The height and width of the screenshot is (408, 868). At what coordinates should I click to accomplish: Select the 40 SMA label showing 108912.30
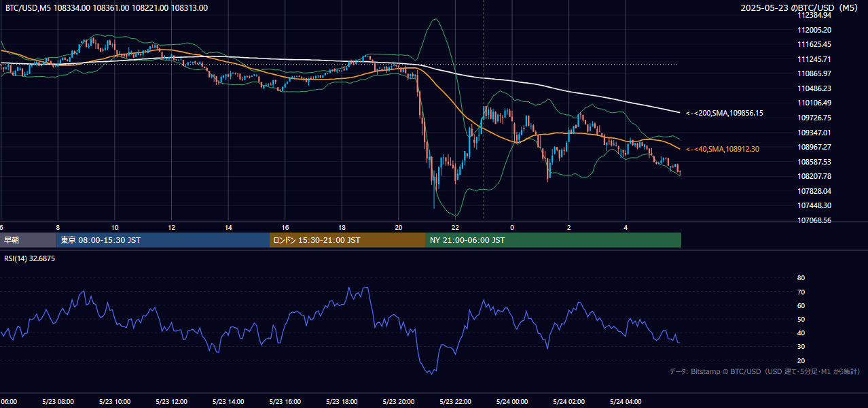pos(724,149)
